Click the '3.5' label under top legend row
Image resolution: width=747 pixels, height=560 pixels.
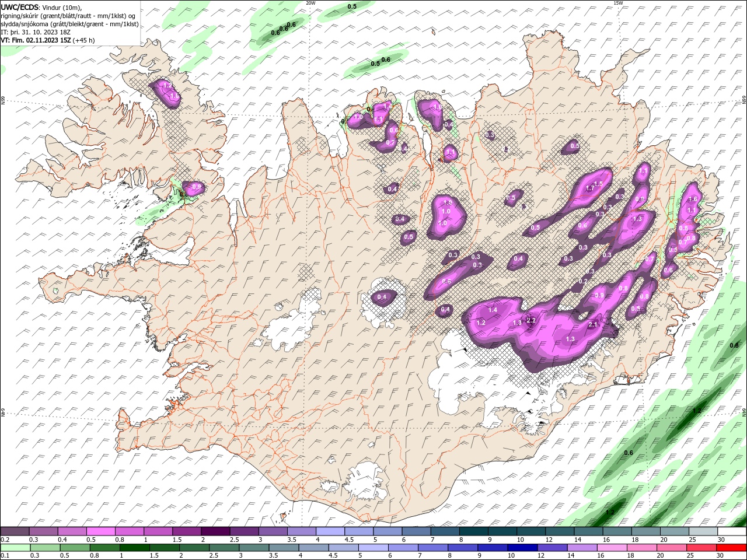pos(292,540)
